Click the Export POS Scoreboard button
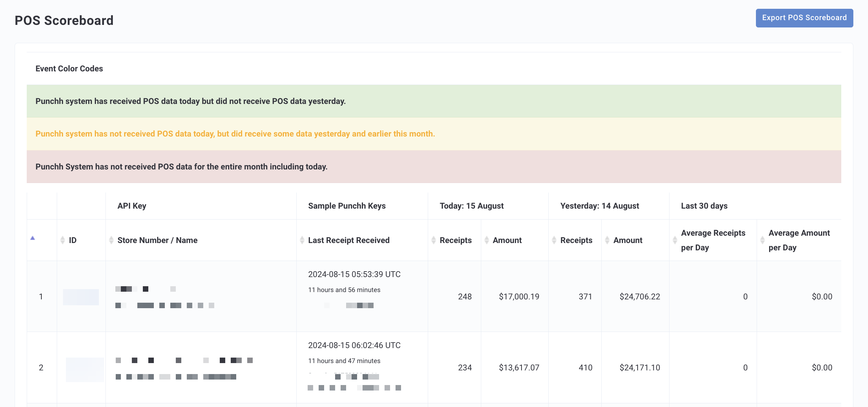 pos(804,18)
